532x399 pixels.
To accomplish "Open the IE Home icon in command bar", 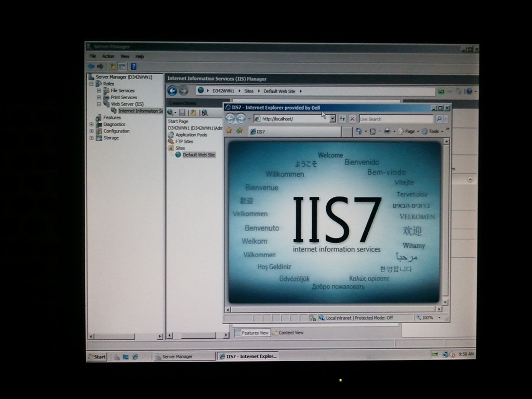I will pos(358,131).
